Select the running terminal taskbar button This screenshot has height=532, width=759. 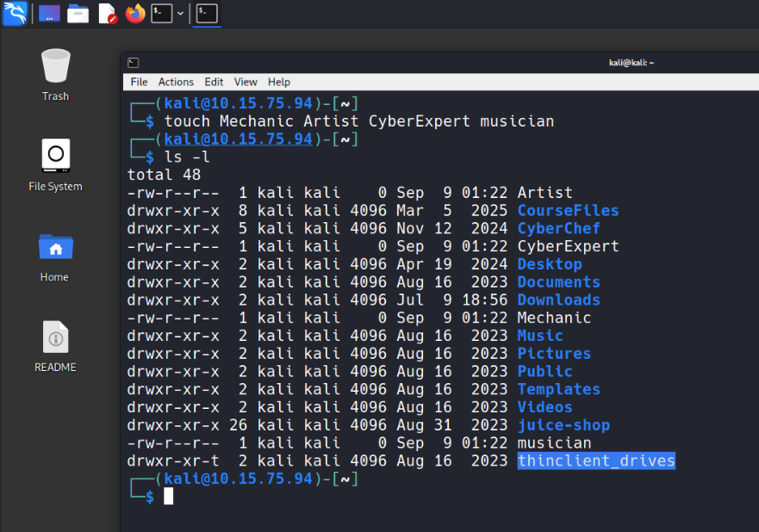[206, 14]
